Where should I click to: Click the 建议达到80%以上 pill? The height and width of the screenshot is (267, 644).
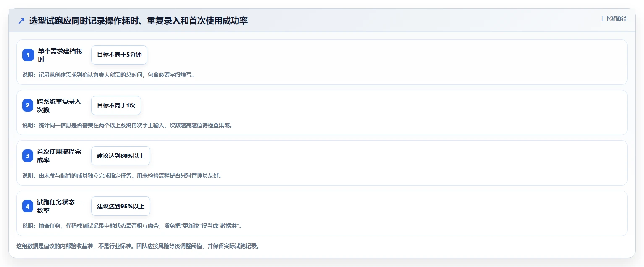pos(120,156)
